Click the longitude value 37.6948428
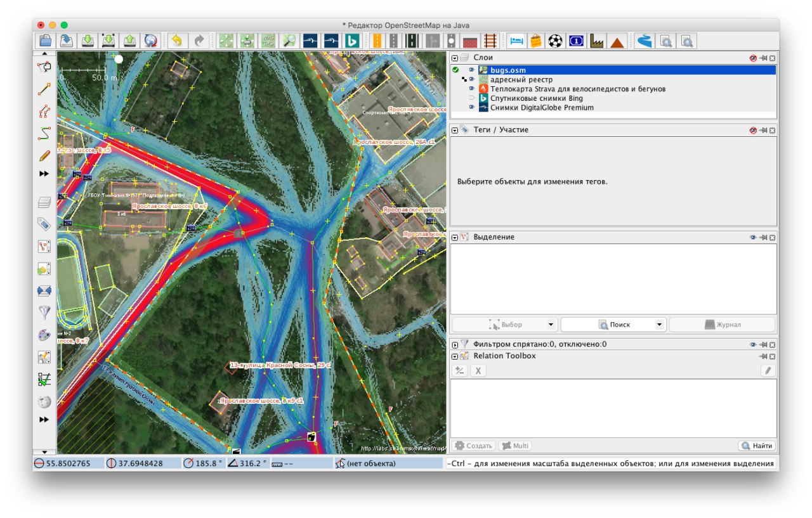The image size is (812, 518). [x=141, y=463]
